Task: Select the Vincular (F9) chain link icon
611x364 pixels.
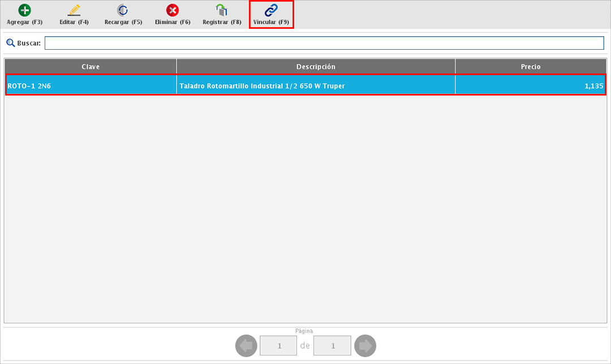Action: tap(271, 11)
